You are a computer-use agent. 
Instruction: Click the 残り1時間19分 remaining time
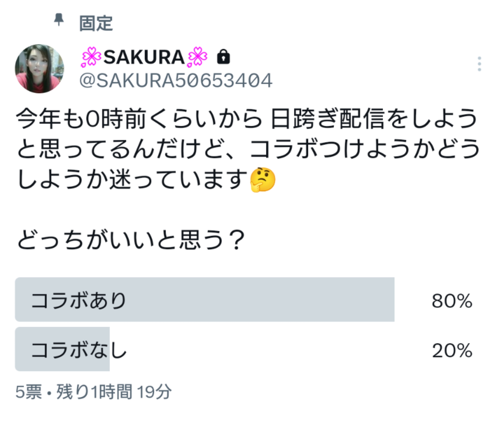coord(114,392)
